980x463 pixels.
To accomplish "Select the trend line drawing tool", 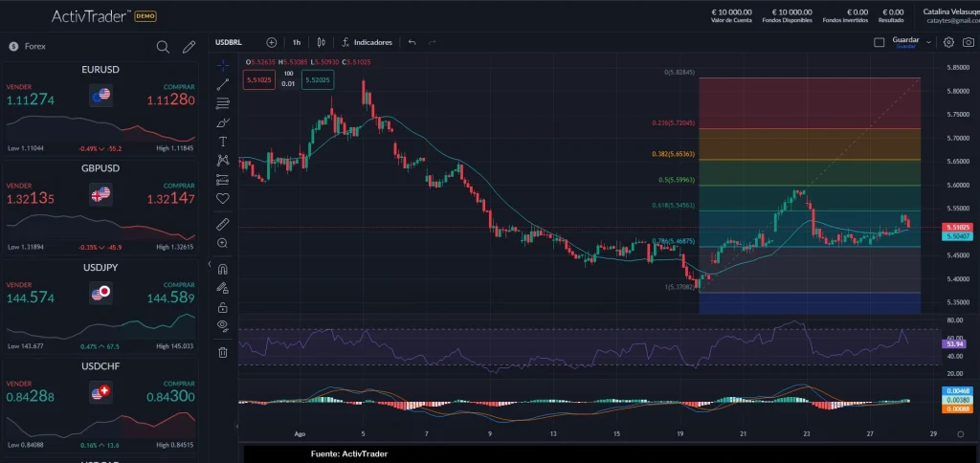I will coord(223,84).
